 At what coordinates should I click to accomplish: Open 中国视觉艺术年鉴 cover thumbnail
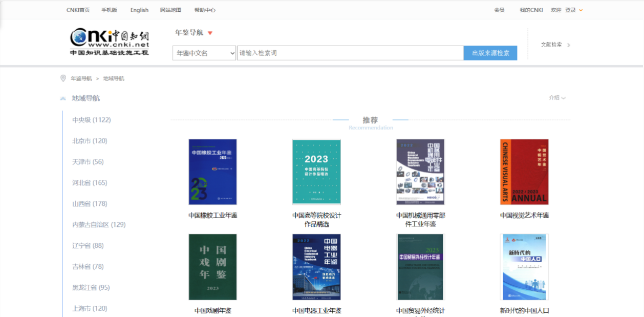(524, 172)
